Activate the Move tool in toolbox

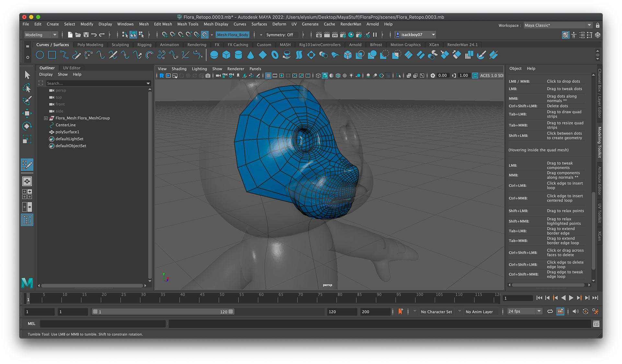pyautogui.click(x=27, y=113)
